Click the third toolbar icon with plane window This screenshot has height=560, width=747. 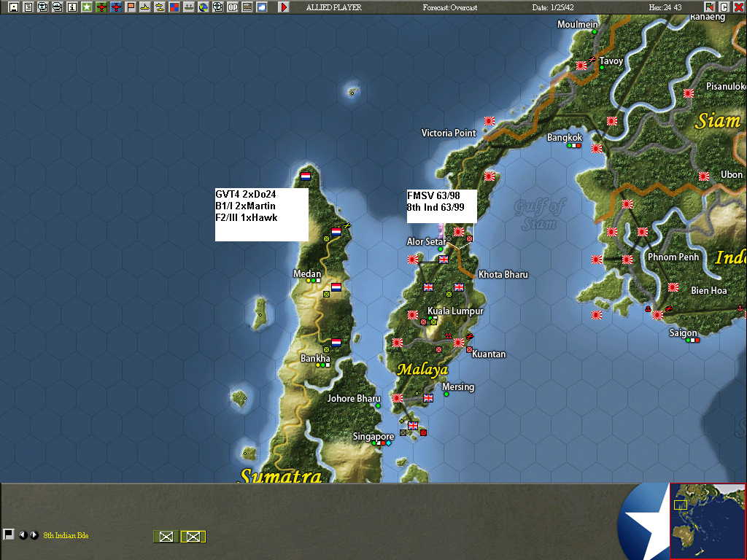pyautogui.click(x=43, y=7)
